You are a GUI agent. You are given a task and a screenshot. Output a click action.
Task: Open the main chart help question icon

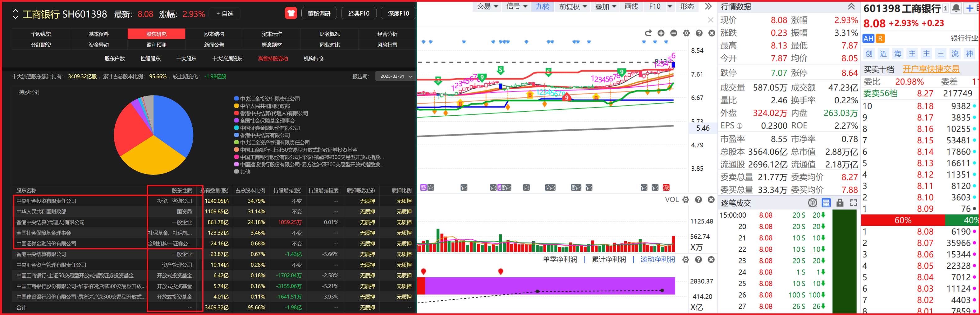(699, 33)
